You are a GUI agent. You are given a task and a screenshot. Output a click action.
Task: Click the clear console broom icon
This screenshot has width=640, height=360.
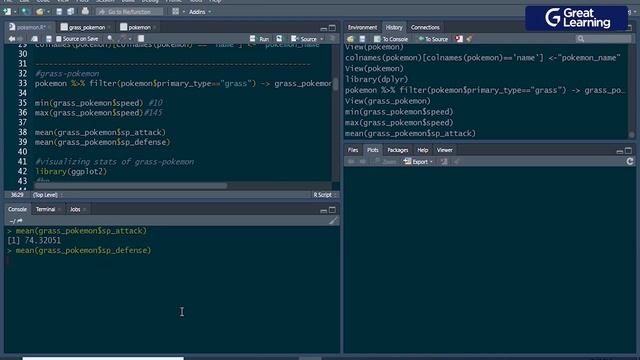click(x=333, y=221)
